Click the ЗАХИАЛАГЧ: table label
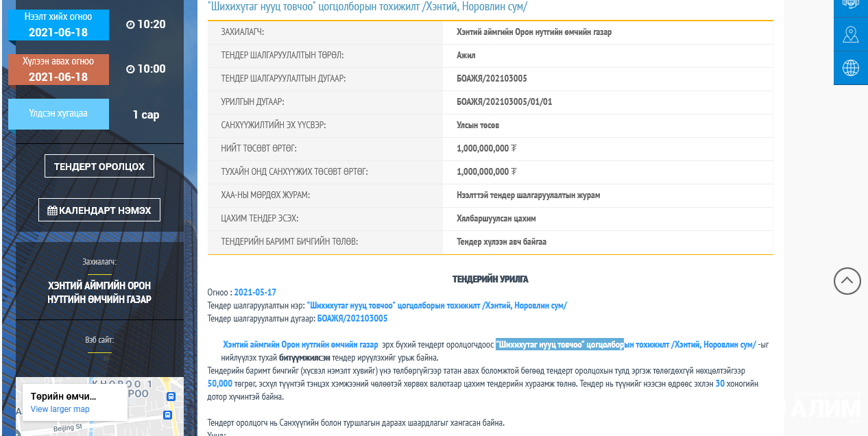The image size is (868, 436). coord(242,32)
